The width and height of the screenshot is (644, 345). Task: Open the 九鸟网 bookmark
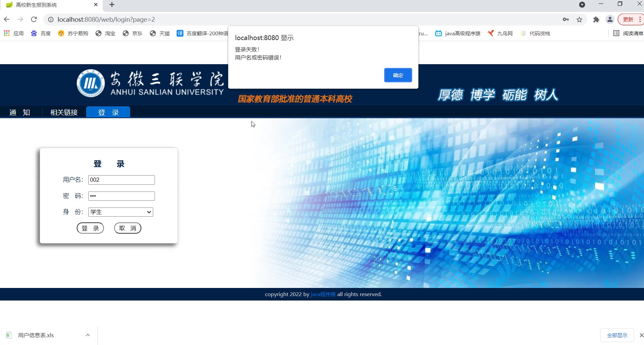click(x=500, y=33)
